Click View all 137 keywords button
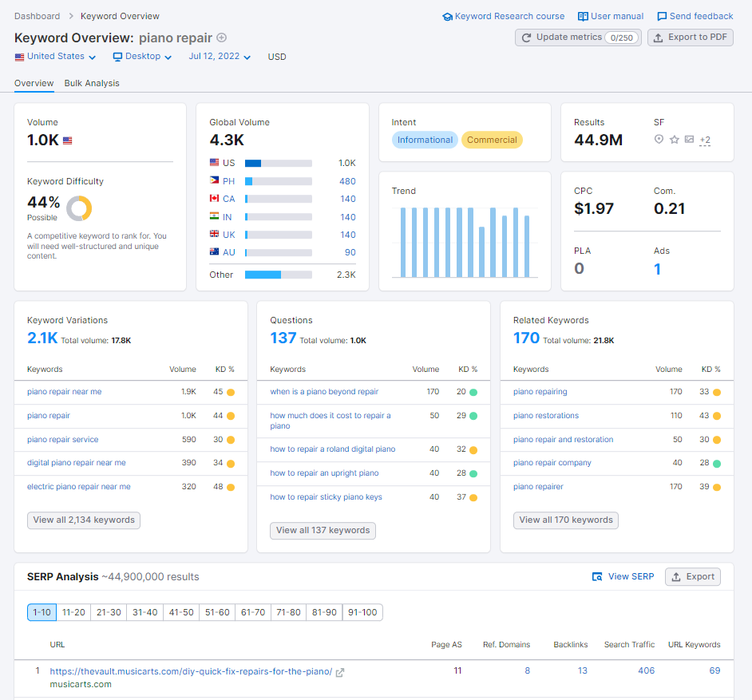Screen dimensions: 752x700 (x=323, y=530)
